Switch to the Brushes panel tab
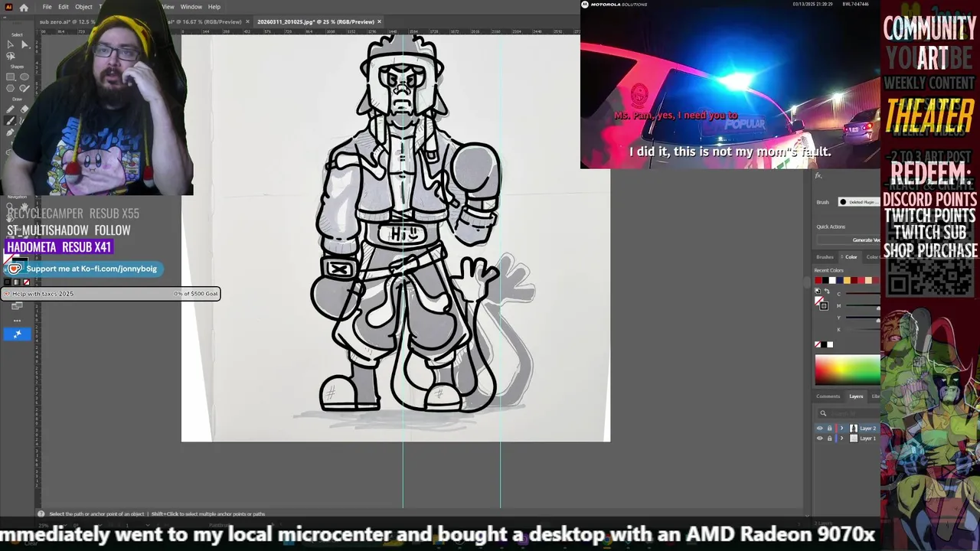 [x=825, y=257]
